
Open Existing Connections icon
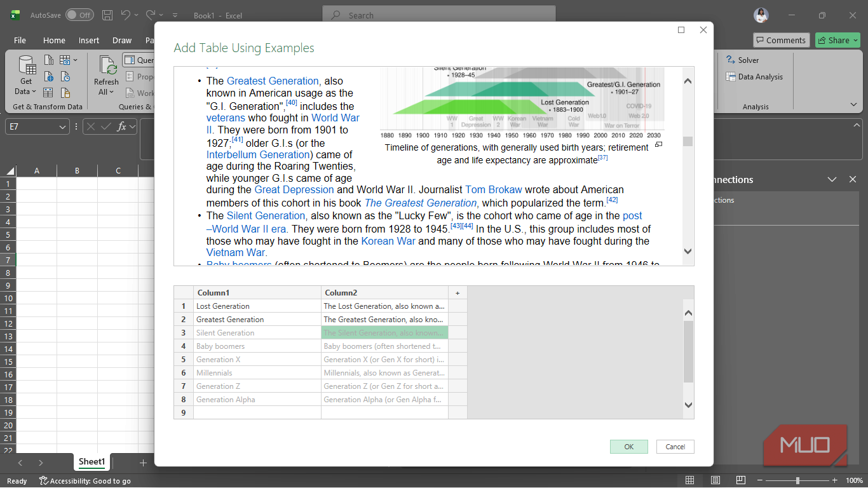(x=65, y=93)
